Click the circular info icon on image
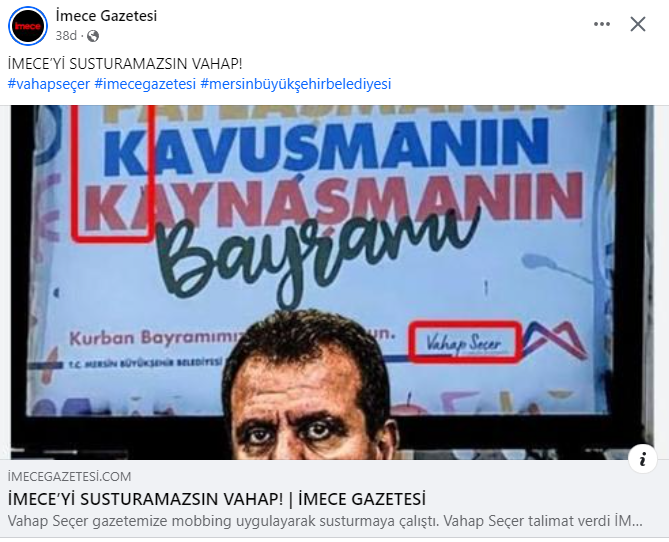Viewport: 669px width, 542px height. pos(642,459)
